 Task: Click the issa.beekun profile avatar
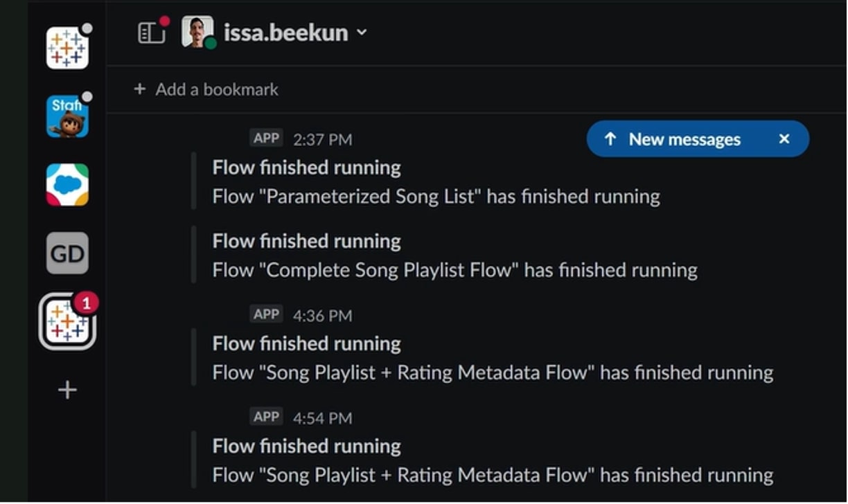coord(197,32)
